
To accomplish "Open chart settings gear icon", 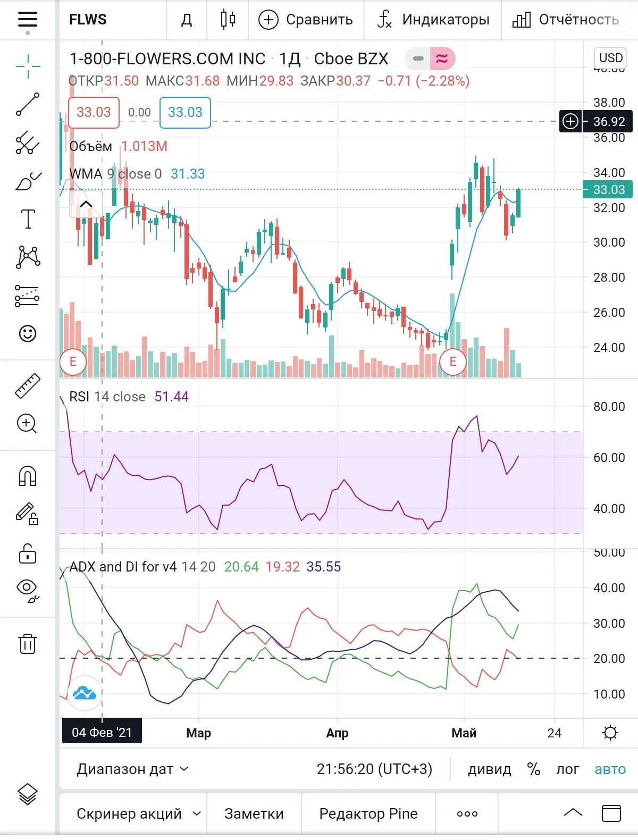I will click(x=610, y=733).
